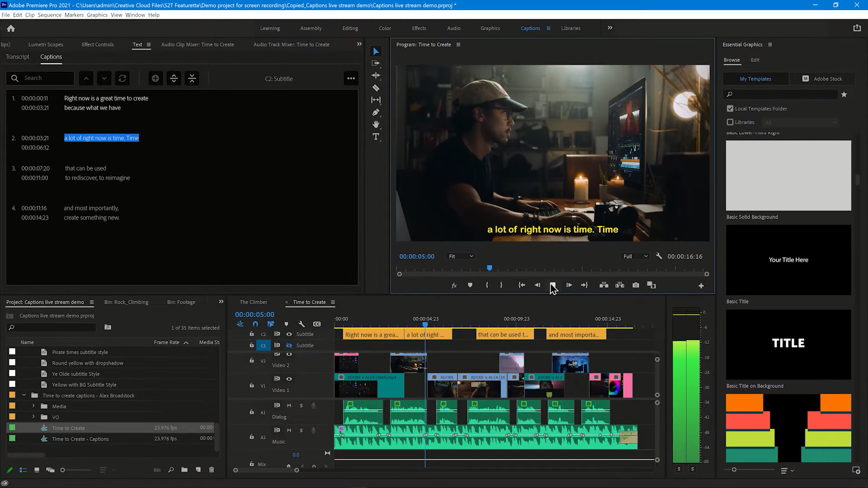Screen dimensions: 868x488
Task: Click caption 2 text entry in captions panel
Action: point(101,138)
